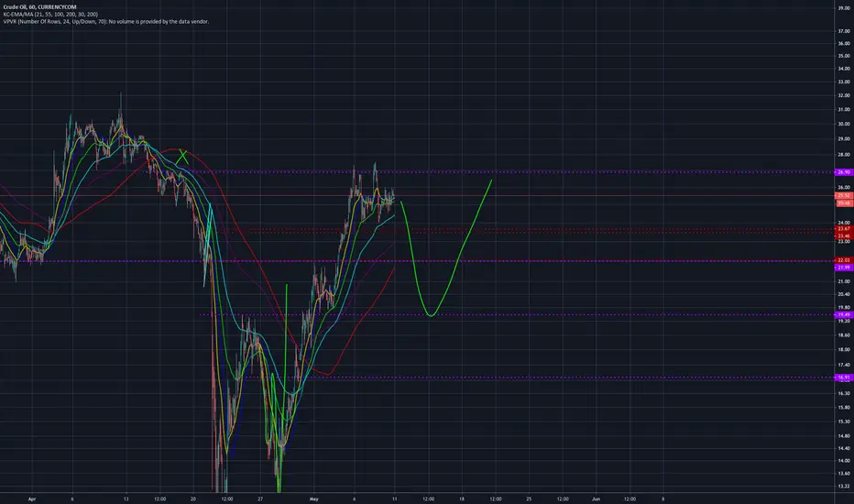Click the red 22.03 price label

pyautogui.click(x=844, y=260)
